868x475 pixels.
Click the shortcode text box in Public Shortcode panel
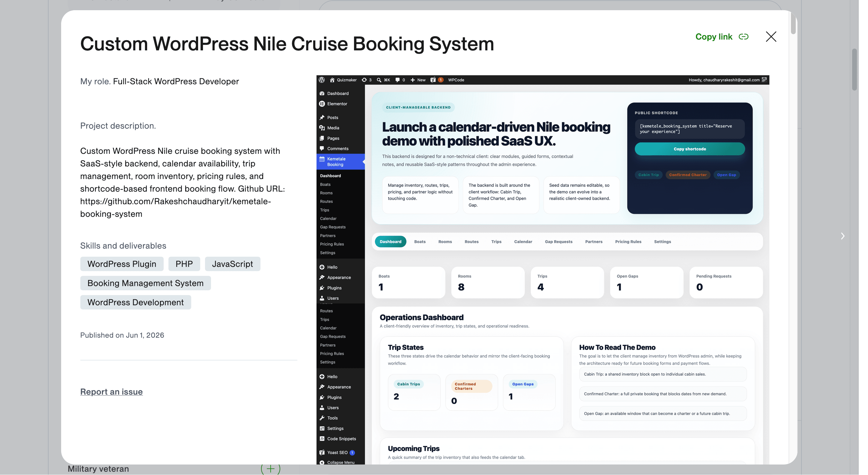(690, 129)
